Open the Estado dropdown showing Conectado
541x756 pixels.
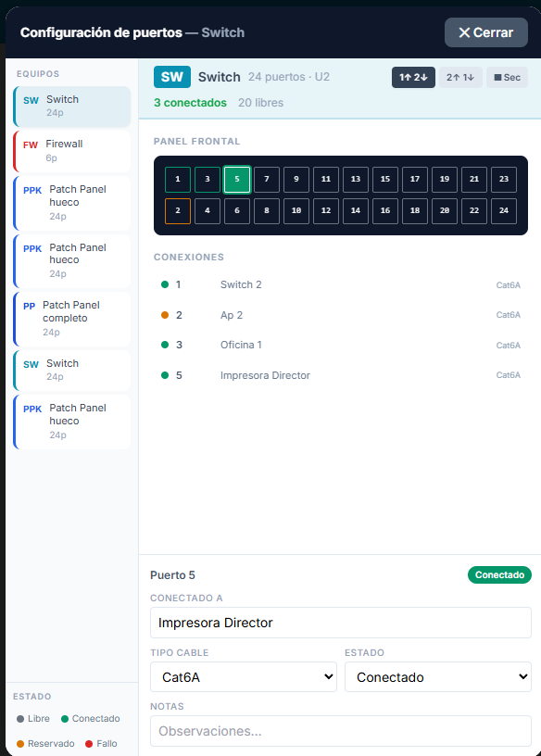pos(438,677)
